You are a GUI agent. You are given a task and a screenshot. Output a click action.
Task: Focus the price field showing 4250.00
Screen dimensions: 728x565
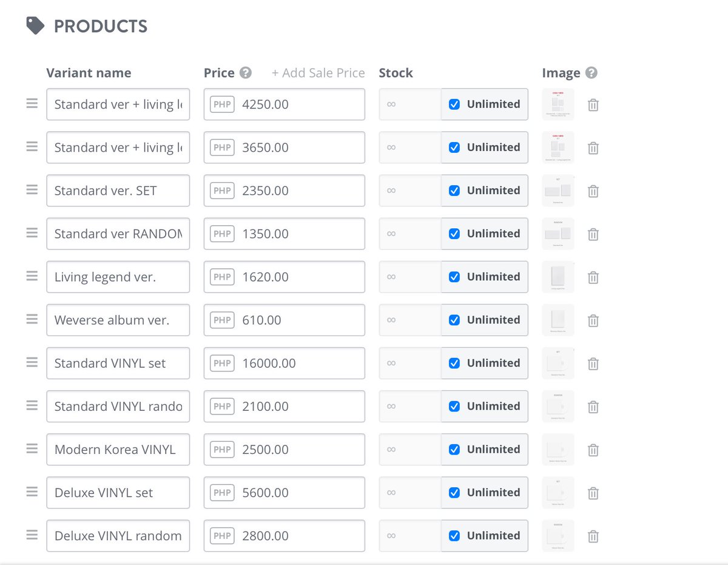[x=285, y=104]
